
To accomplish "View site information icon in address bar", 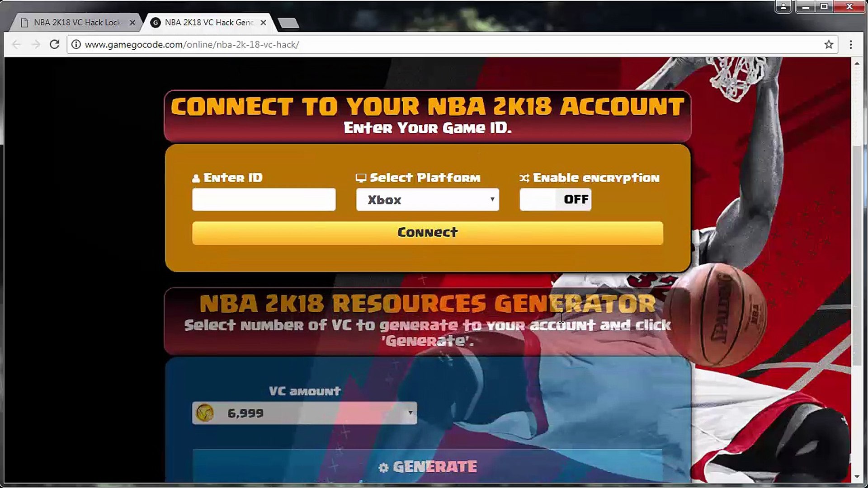I will [x=76, y=44].
